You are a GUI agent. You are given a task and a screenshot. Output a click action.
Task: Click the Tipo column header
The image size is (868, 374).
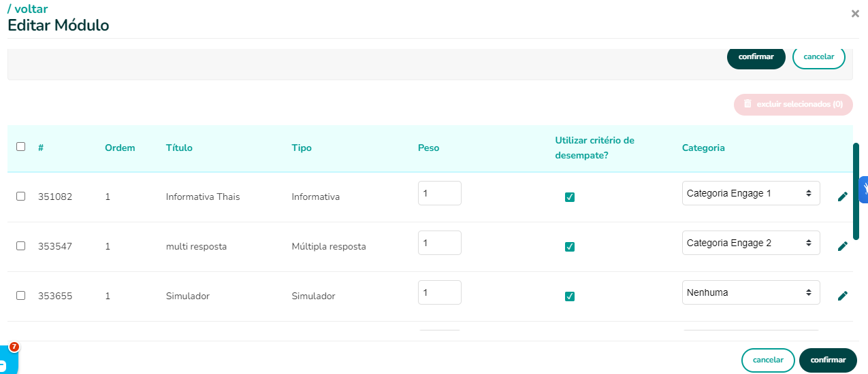coord(302,148)
